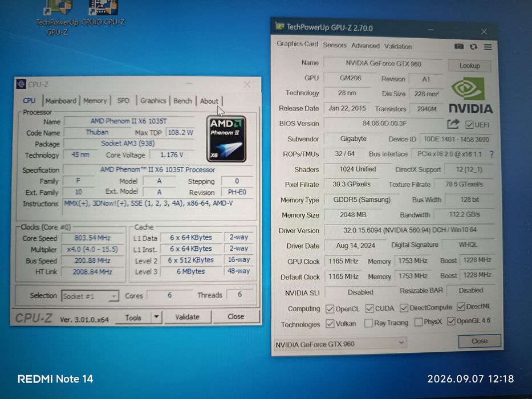
Task: Click the 112.2 GB/s bandwidth value
Action: click(x=465, y=214)
